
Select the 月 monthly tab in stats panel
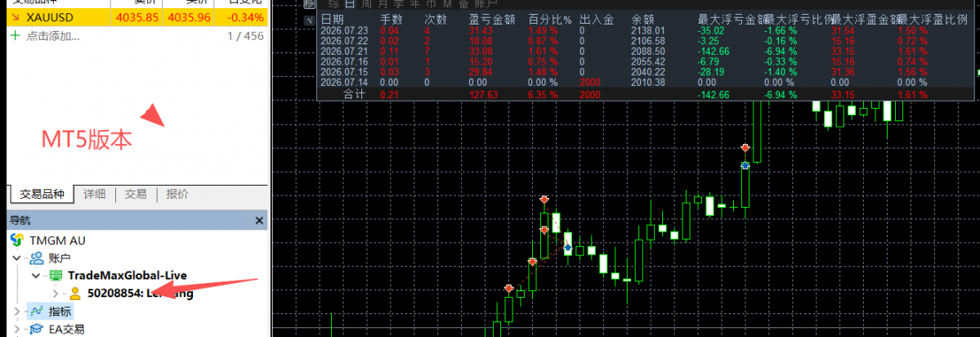[x=382, y=4]
